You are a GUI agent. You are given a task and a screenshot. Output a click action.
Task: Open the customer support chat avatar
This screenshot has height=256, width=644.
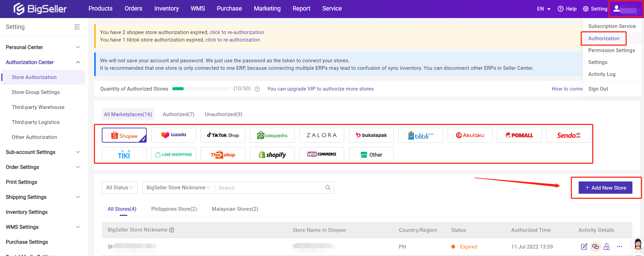click(638, 244)
